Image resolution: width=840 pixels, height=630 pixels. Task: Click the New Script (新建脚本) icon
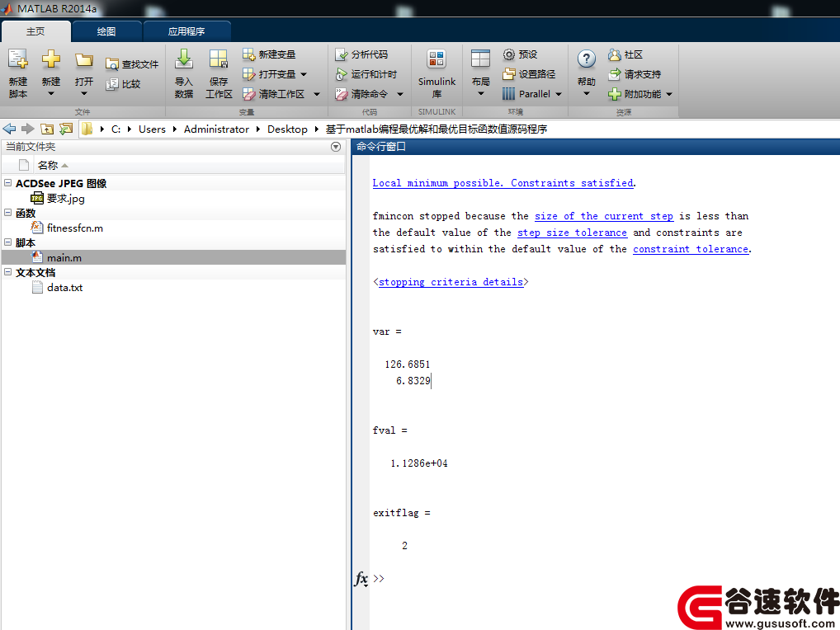[17, 59]
